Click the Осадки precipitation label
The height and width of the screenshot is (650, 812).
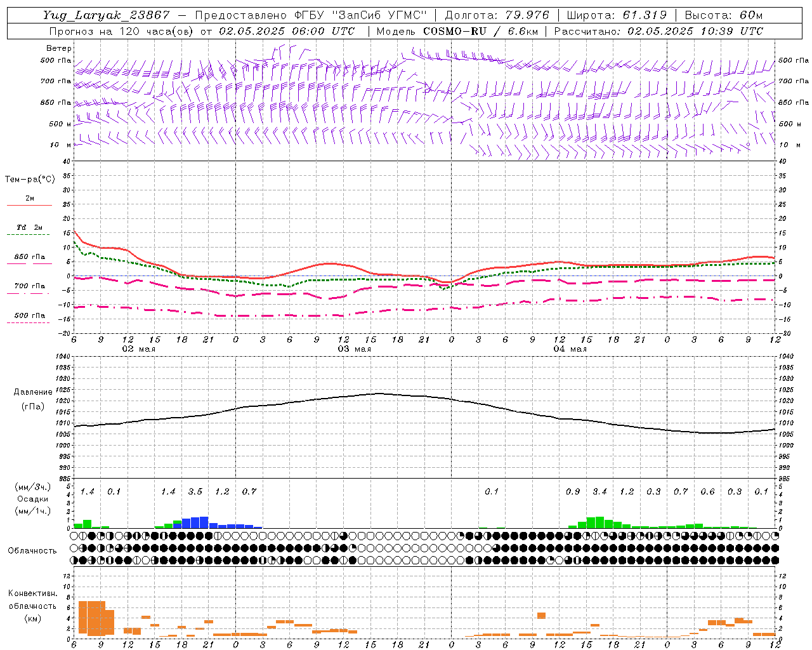32,499
